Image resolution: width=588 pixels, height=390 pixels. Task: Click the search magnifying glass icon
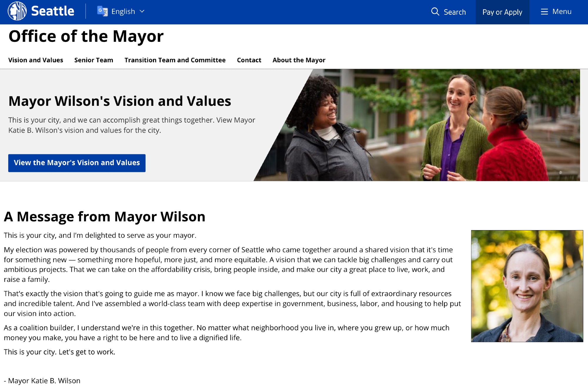[x=435, y=12]
